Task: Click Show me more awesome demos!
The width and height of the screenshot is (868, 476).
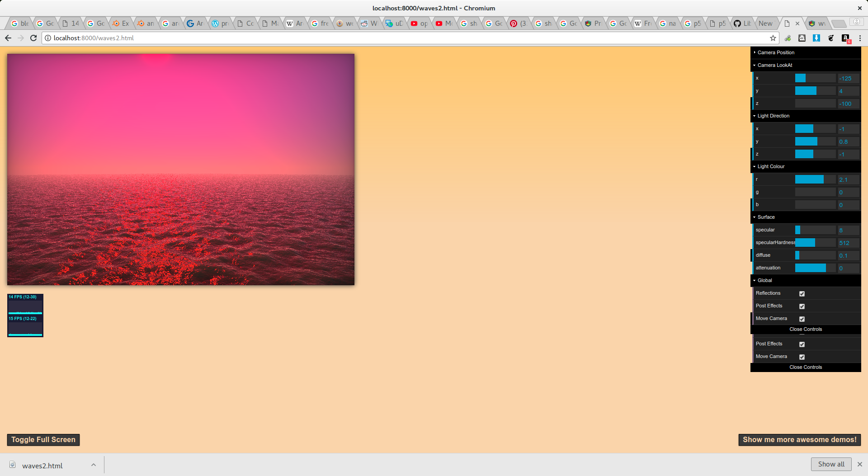Action: pos(799,440)
